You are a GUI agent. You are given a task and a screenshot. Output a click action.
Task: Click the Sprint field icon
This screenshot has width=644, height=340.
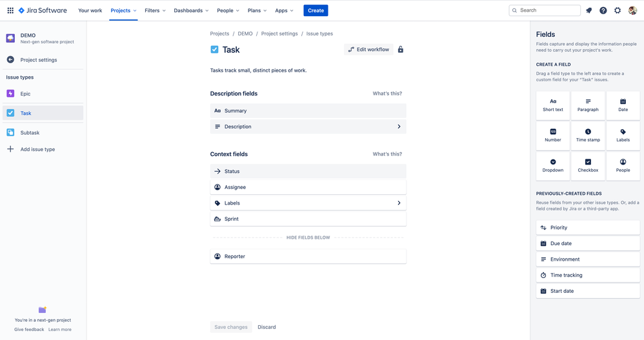[217, 219]
